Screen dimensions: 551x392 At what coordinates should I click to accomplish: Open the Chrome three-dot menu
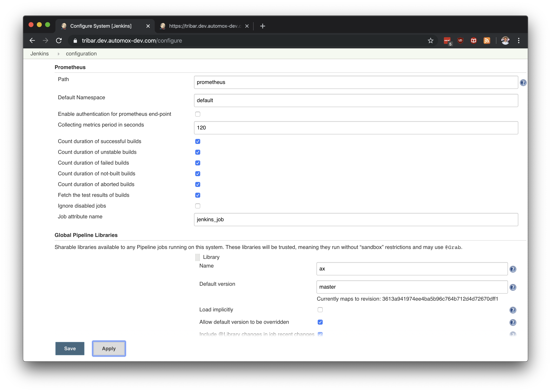[519, 41]
